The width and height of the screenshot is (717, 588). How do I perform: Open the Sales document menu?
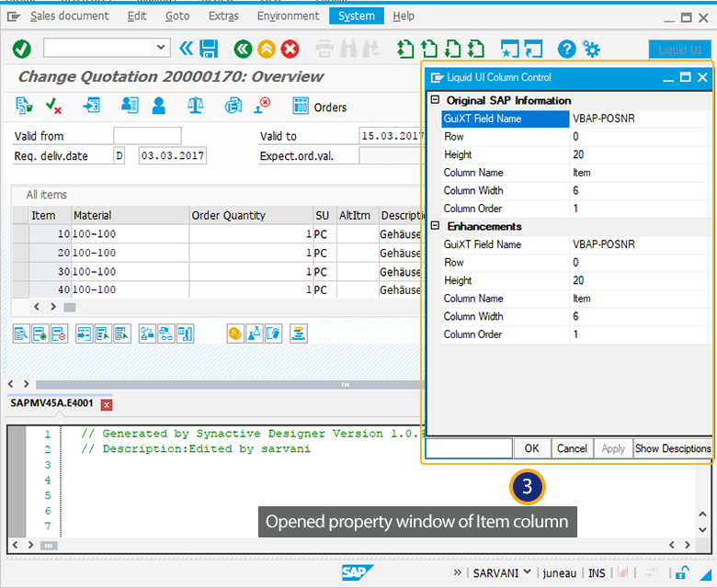[x=70, y=16]
